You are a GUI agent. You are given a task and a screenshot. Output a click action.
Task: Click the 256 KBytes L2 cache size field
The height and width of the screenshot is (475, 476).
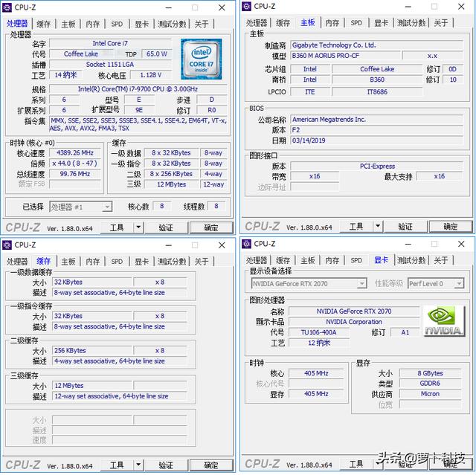(92, 350)
